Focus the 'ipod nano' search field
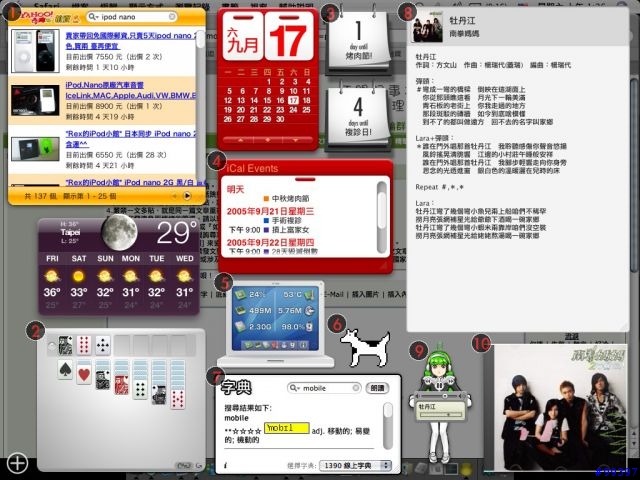640x480 pixels. 133,17
